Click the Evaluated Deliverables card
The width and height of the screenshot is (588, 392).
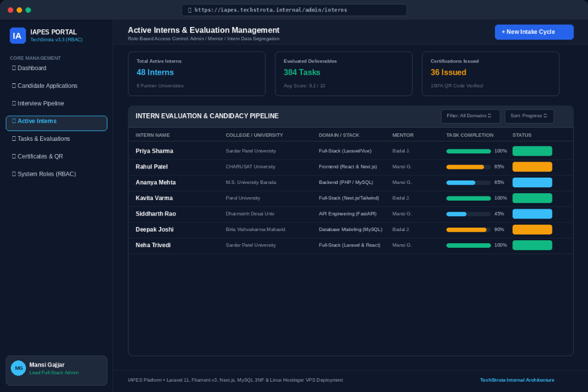pyautogui.click(x=343, y=74)
